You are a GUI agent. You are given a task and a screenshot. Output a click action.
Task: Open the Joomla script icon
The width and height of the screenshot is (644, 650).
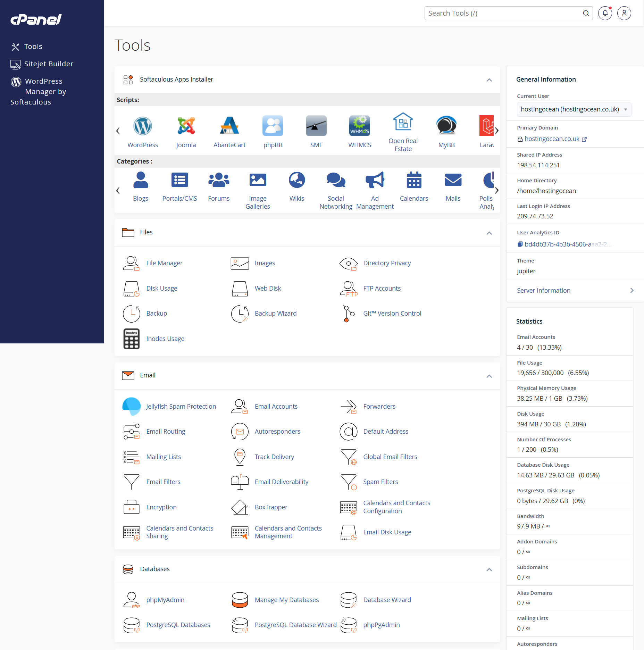point(186,126)
